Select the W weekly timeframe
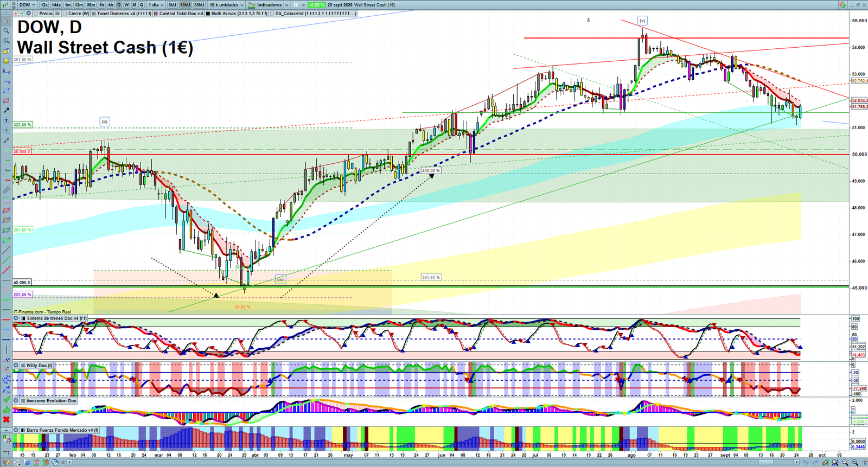Image resolution: width=868 pixels, height=467 pixels. [x=127, y=5]
